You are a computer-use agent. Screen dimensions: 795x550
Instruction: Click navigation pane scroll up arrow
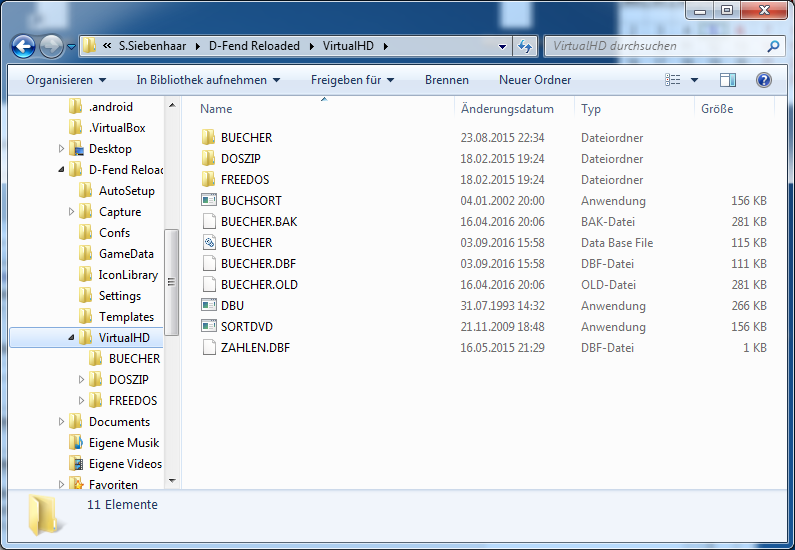point(172,105)
